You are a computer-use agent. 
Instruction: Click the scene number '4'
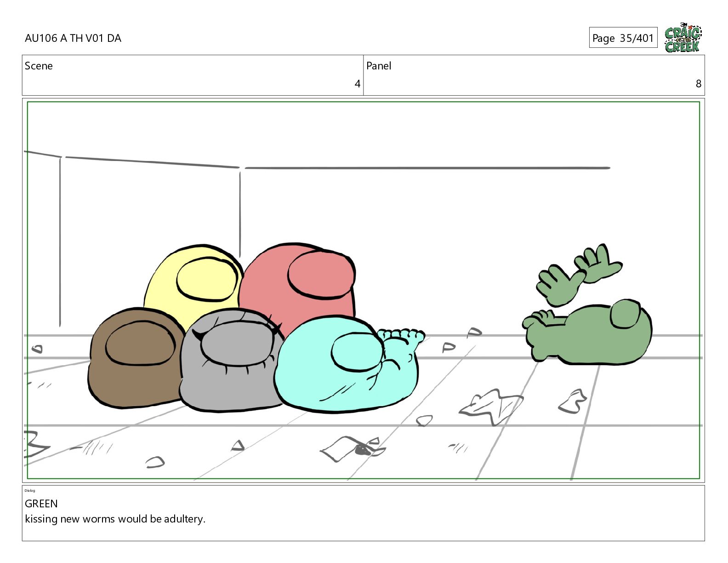[x=357, y=84]
